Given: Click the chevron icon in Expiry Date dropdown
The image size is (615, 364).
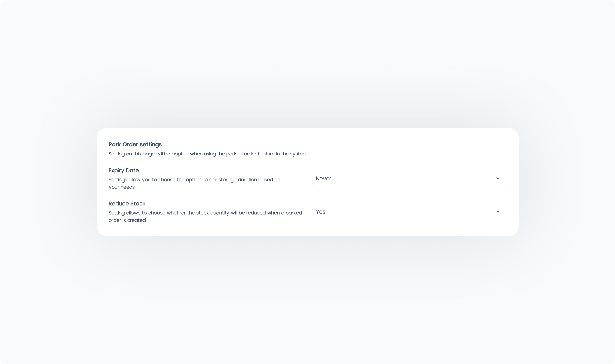Looking at the screenshot, I should coord(497,178).
